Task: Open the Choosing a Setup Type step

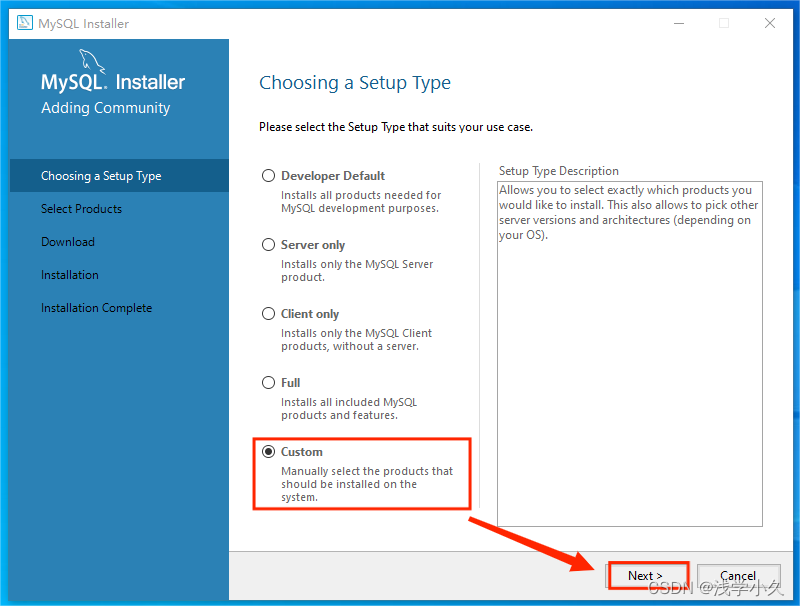Action: 119,175
